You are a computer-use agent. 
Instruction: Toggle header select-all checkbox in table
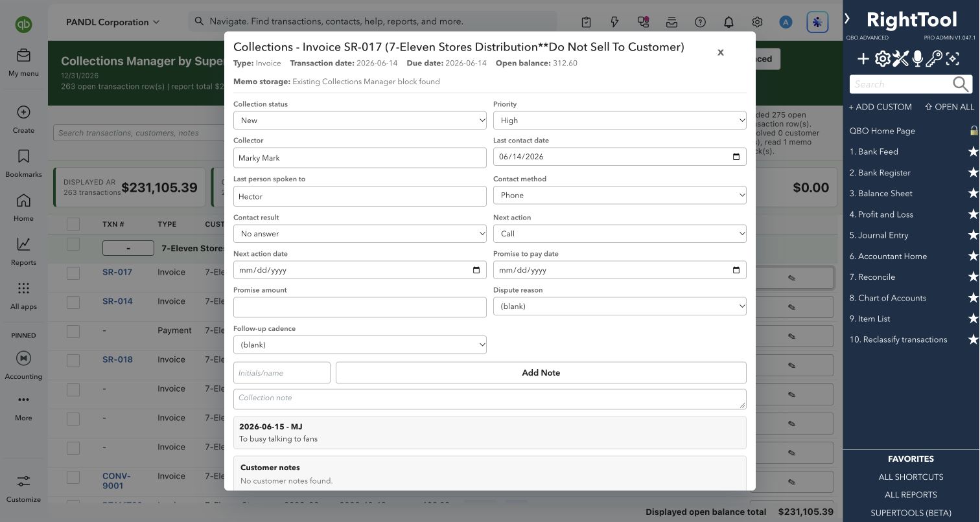pos(73,224)
